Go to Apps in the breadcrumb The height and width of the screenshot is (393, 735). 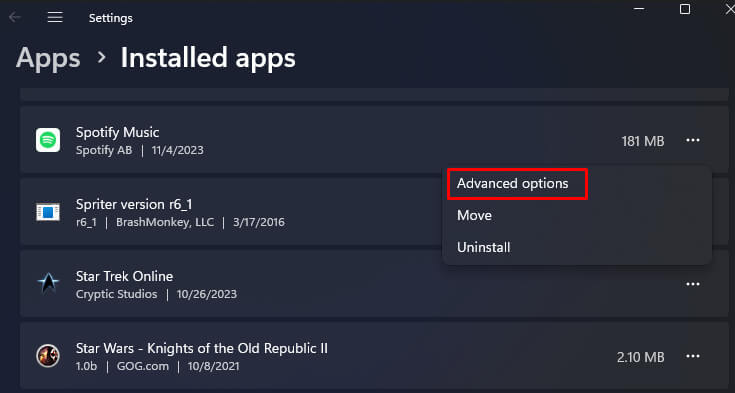(x=48, y=58)
